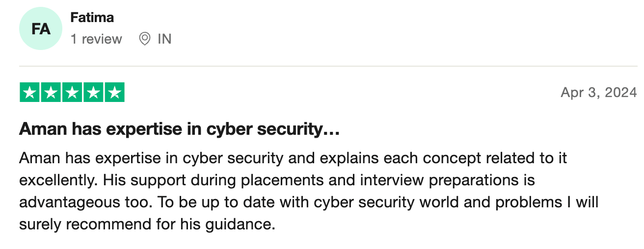Open the bold review title heading
This screenshot has height=249, width=644.
point(180,130)
